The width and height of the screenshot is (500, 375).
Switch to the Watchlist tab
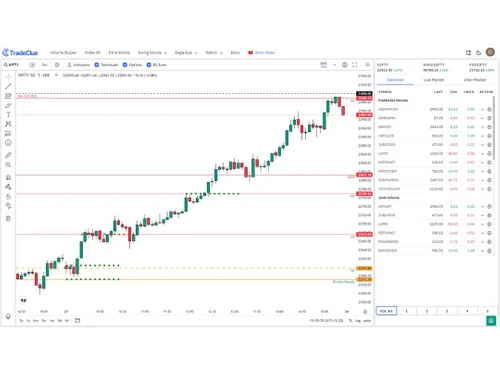coord(395,80)
